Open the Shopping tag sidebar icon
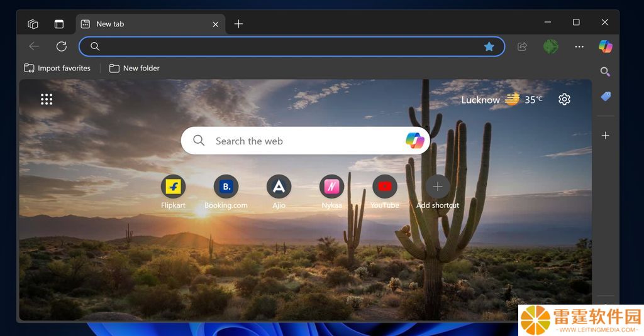644x336 pixels. [606, 97]
